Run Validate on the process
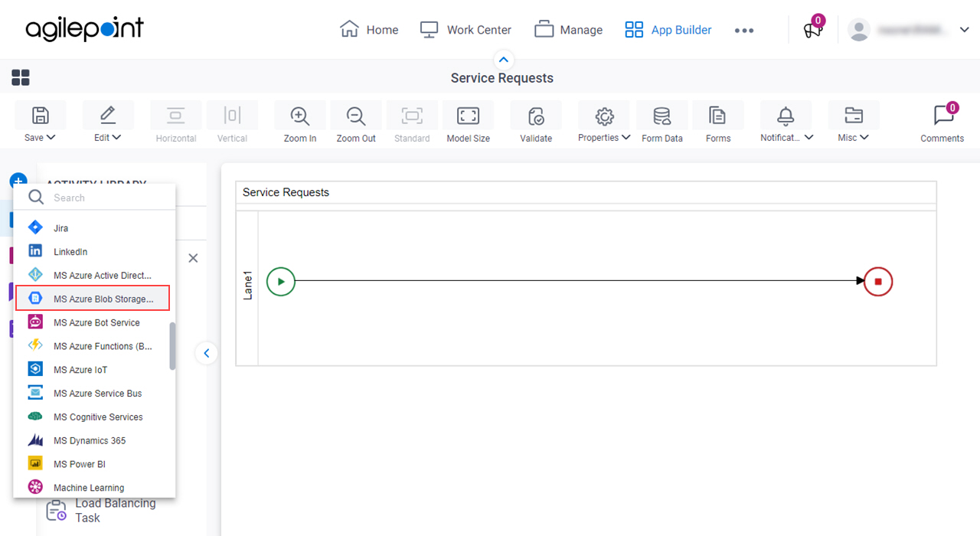This screenshot has height=536, width=980. click(536, 116)
